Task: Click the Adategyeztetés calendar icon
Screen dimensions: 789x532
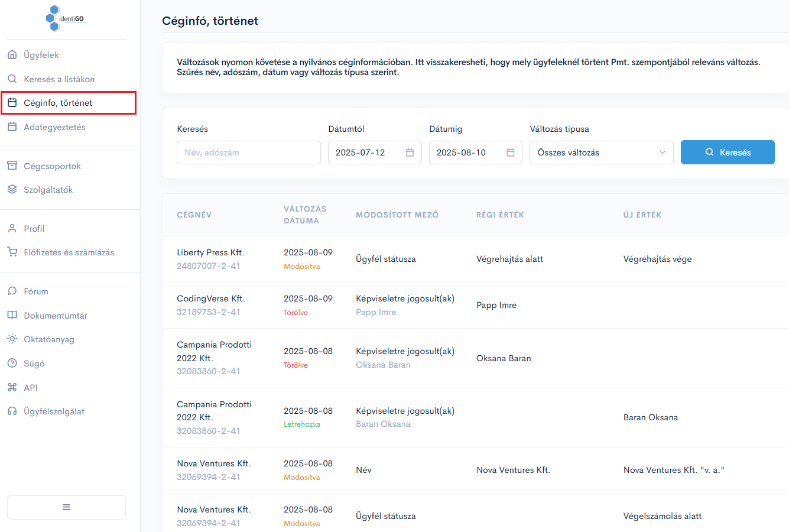Action: click(12, 127)
